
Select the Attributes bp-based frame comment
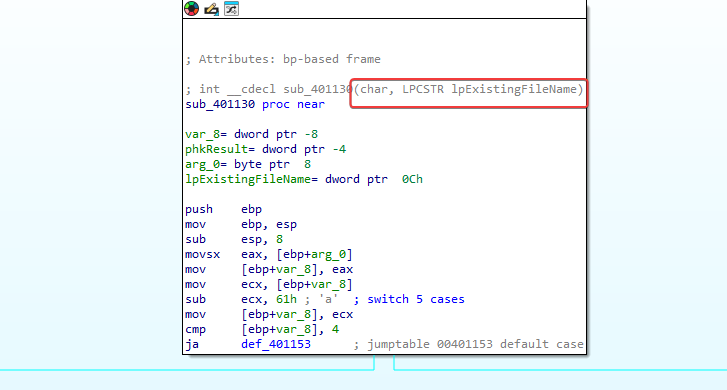pos(283,59)
